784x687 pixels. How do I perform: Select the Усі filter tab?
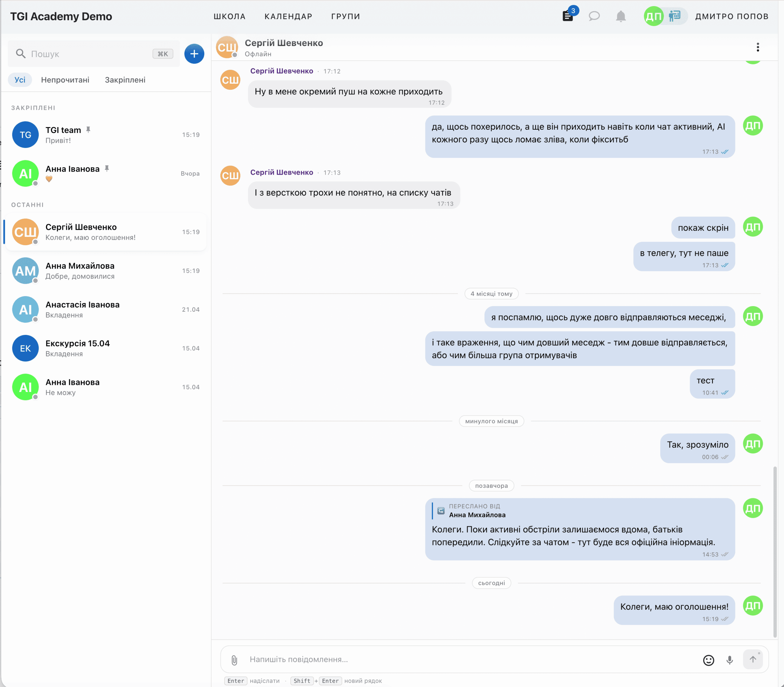(20, 80)
